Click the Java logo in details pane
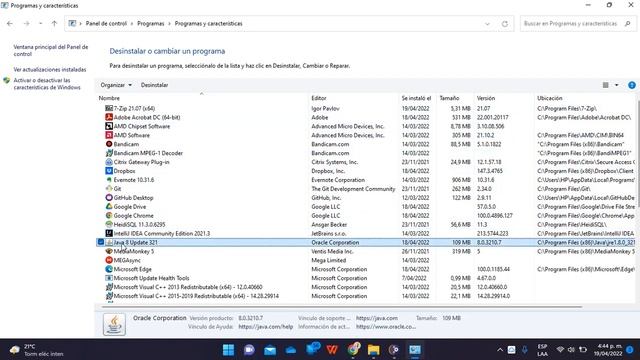Screen dimensions: 640x360 pyautogui.click(x=114, y=324)
